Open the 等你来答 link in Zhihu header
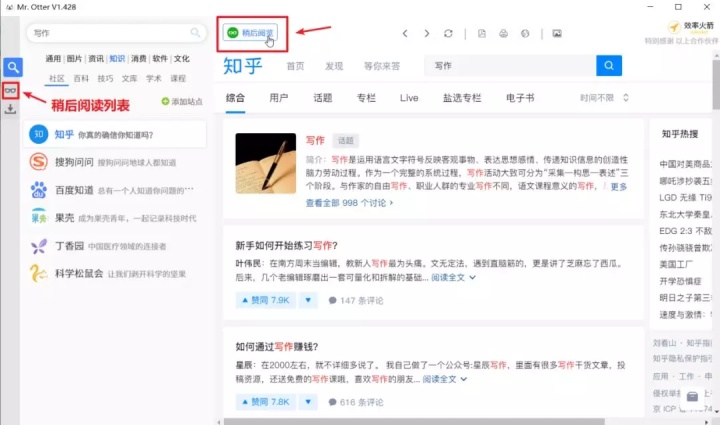 (382, 66)
